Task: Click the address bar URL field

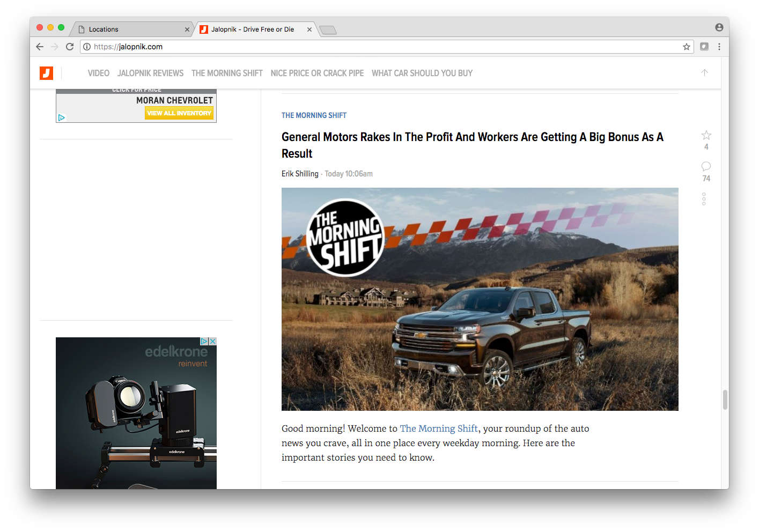Action: 386,47
